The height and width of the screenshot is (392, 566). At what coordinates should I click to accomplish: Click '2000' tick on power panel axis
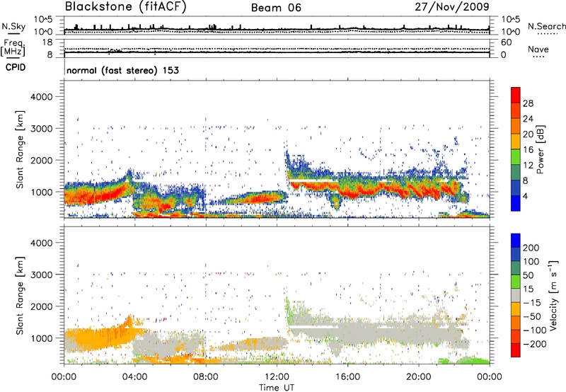41,160
